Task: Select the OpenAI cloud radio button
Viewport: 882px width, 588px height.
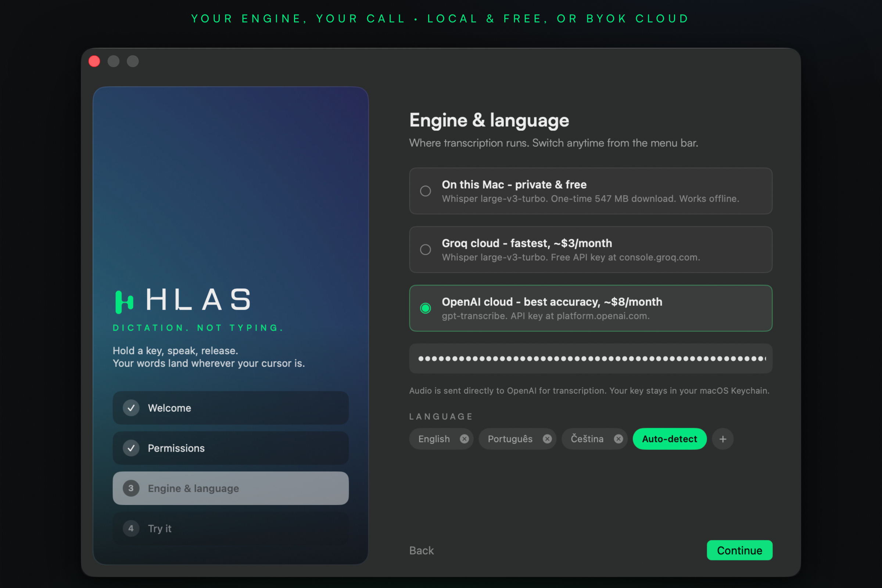Action: tap(425, 308)
